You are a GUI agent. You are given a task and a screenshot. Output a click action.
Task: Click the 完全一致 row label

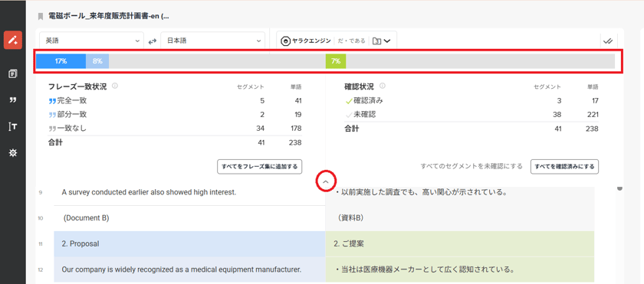click(x=72, y=100)
